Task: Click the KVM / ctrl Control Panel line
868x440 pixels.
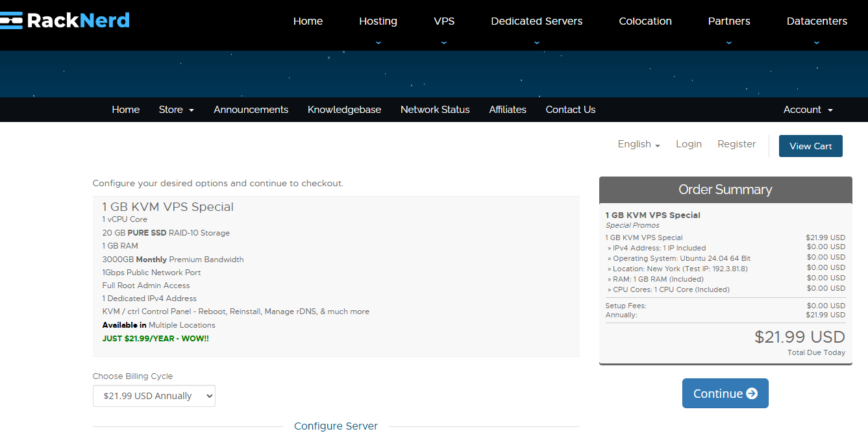Action: [236, 312]
